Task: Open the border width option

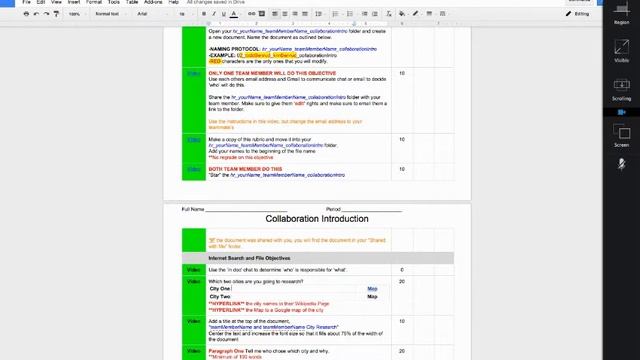Action: point(429,14)
